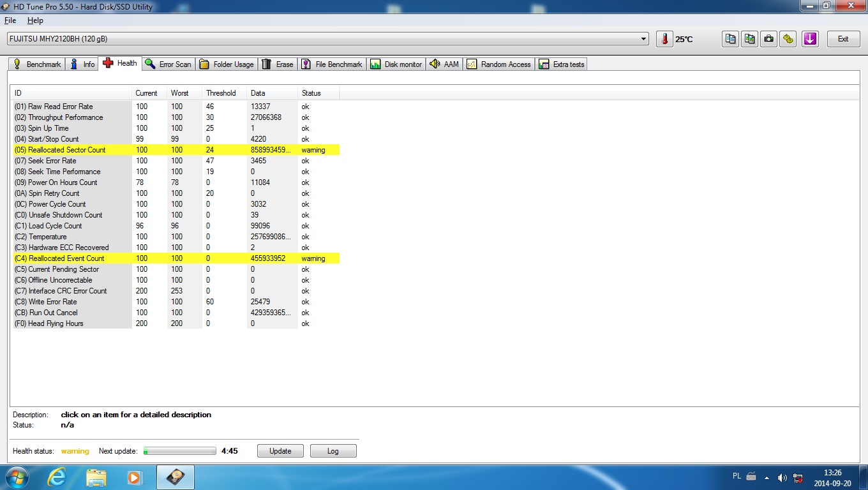Select the Seek Error Rate row

coord(176,161)
